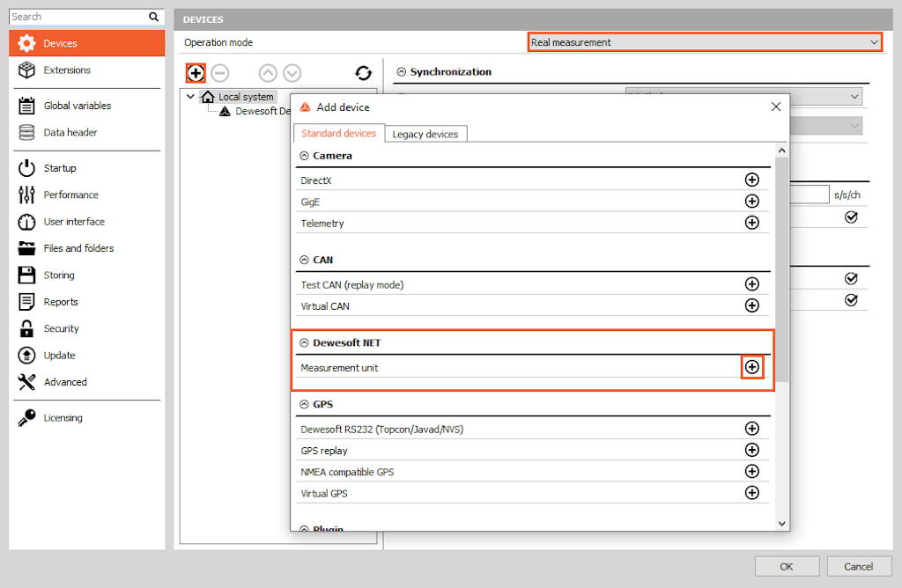902x588 pixels.
Task: Click the s/s/ch value field
Action: (x=810, y=195)
